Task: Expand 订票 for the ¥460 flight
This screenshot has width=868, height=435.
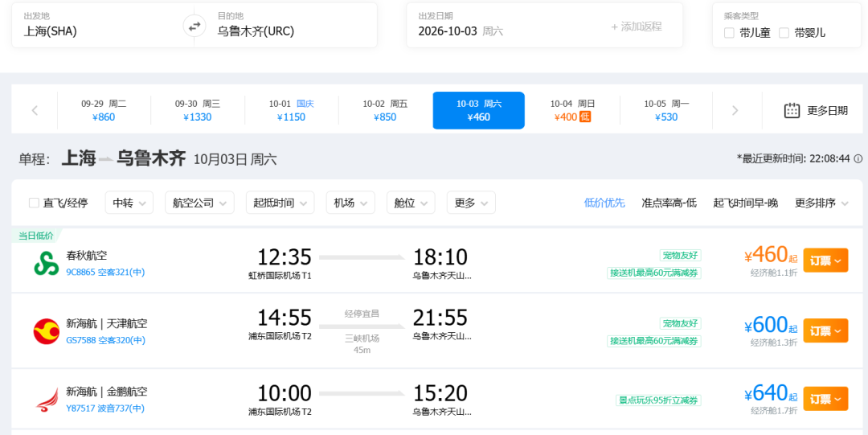Action: (825, 261)
